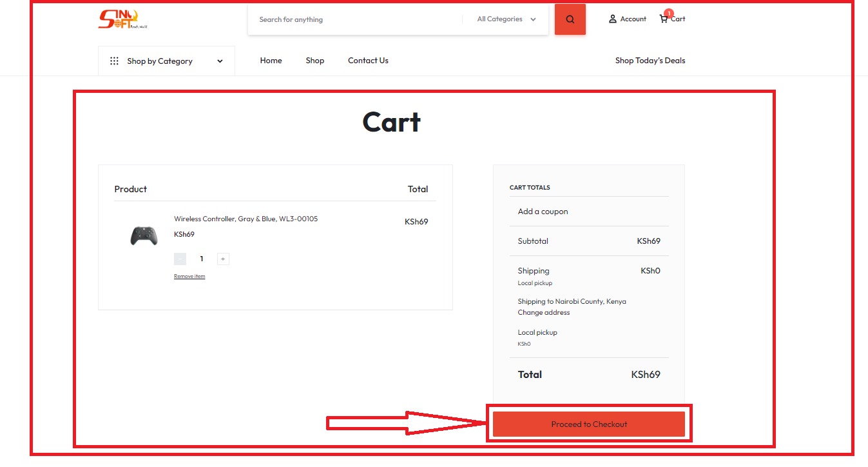Click the grid icon beside Shop by Category
The image size is (868, 467).
click(114, 60)
